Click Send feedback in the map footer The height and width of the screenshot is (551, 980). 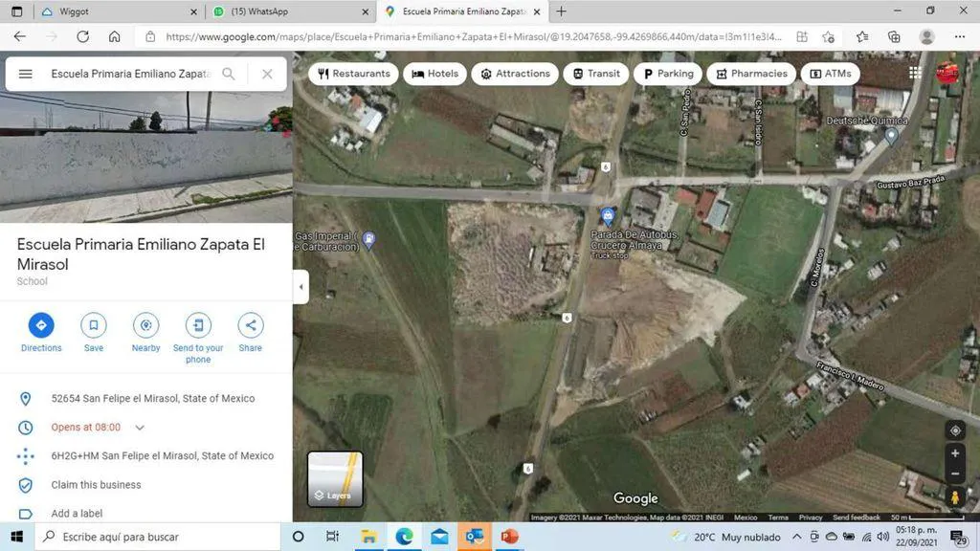(857, 518)
